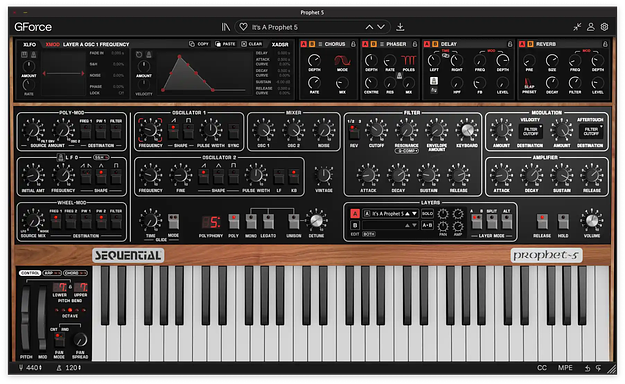Toggle Filter REV switch
Screen dimensions: 625x384
point(354,131)
